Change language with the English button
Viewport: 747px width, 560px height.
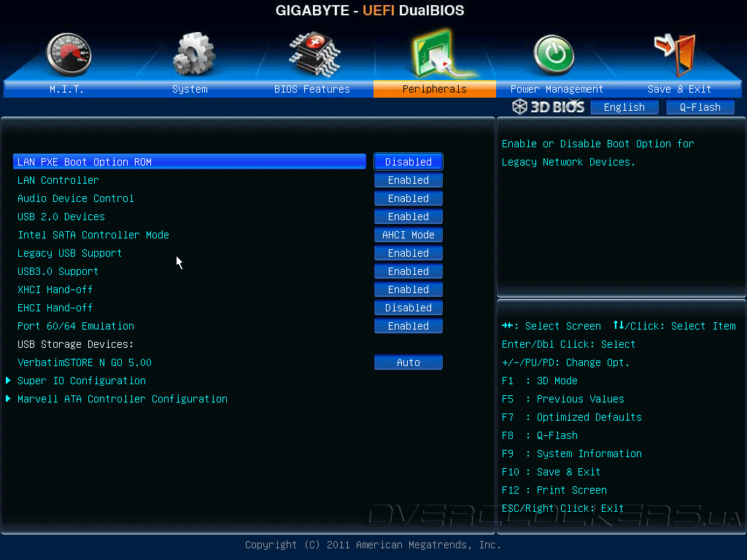coord(624,107)
